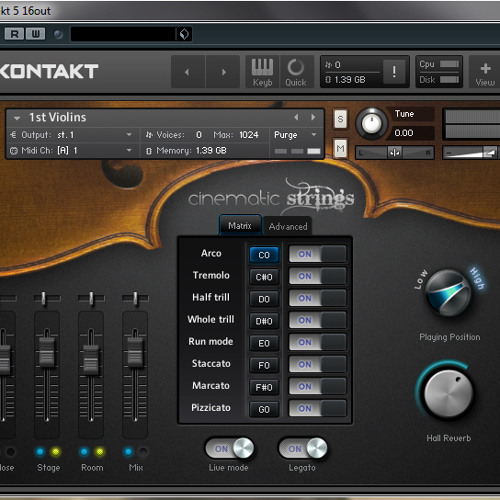Toggle the Arco ON switch
This screenshot has width=500, height=500.
317,254
